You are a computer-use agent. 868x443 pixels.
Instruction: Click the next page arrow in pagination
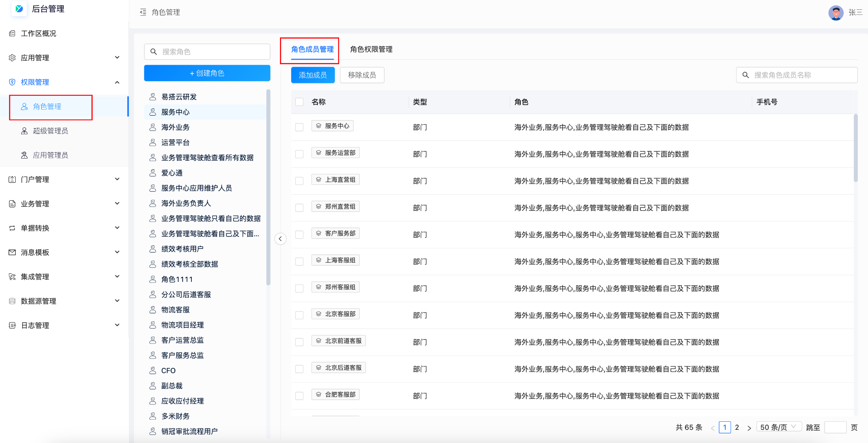point(749,428)
